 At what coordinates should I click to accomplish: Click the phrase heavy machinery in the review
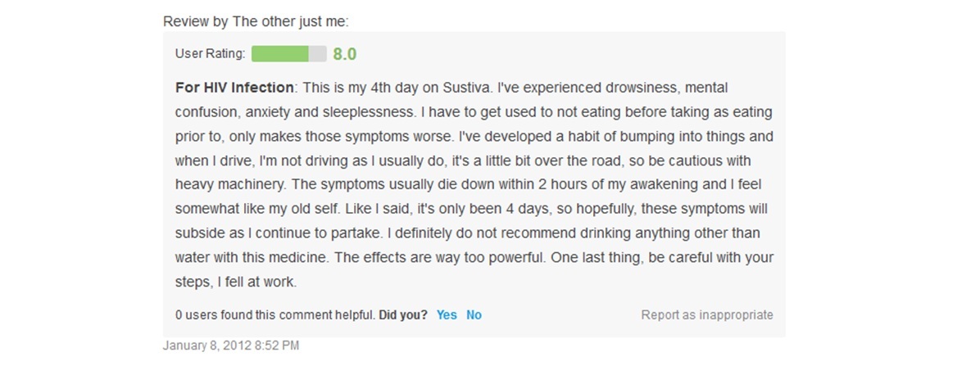point(229,185)
